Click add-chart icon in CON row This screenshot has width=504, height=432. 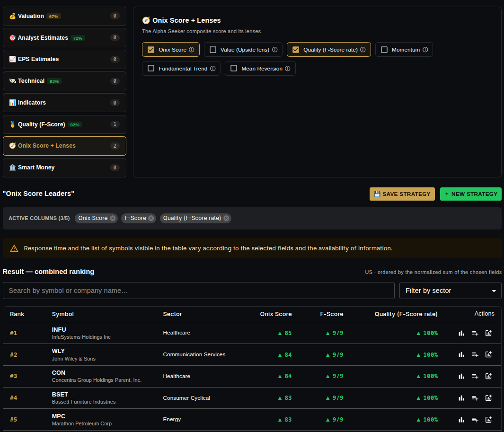tap(488, 376)
